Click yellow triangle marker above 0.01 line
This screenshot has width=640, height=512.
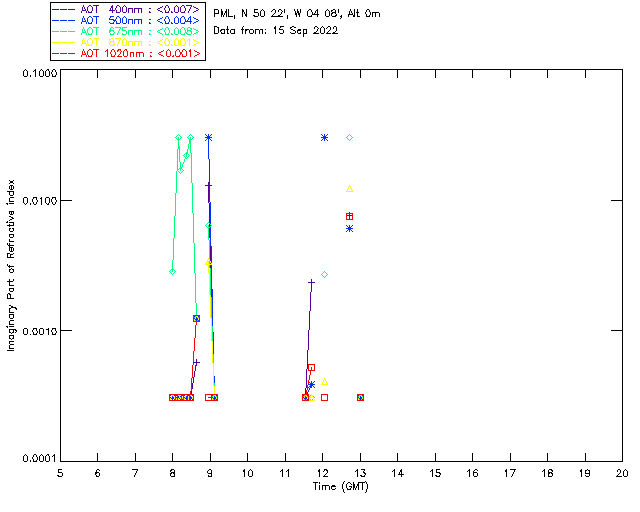(x=349, y=189)
